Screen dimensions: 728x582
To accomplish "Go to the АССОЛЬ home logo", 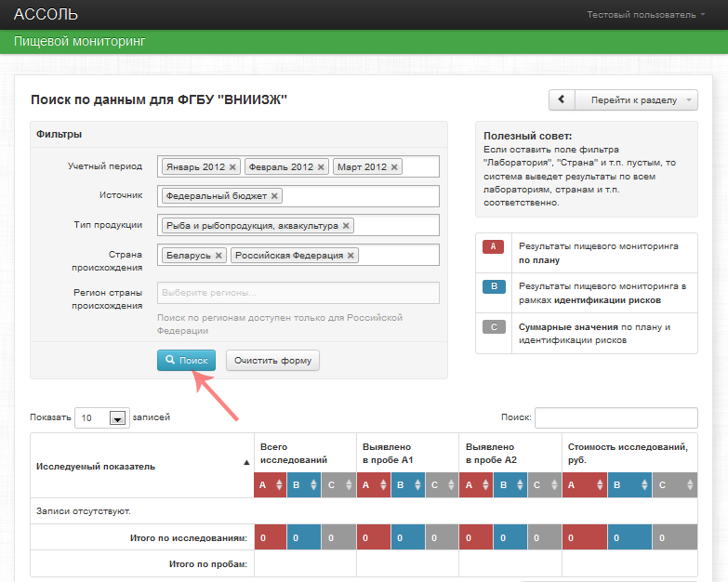I will pyautogui.click(x=46, y=15).
